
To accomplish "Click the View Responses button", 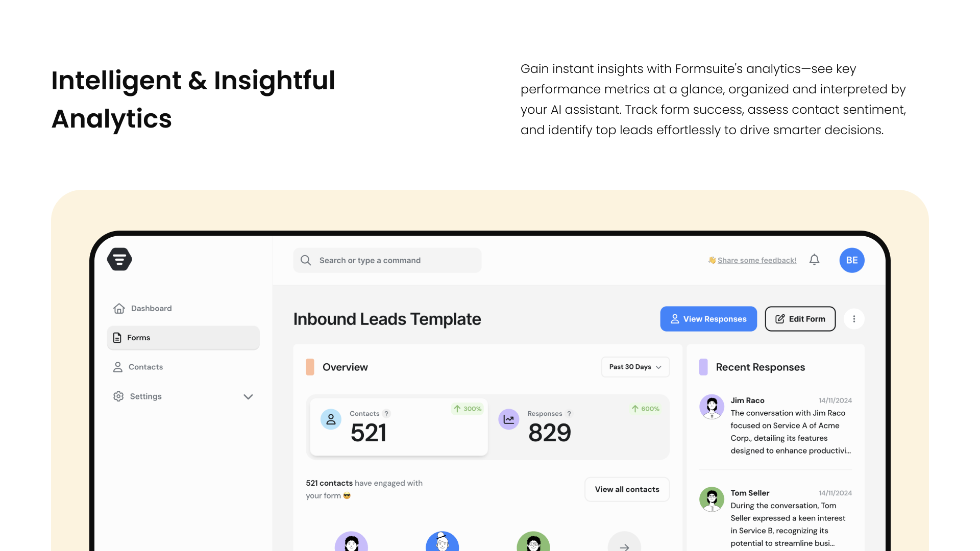I will coord(708,318).
